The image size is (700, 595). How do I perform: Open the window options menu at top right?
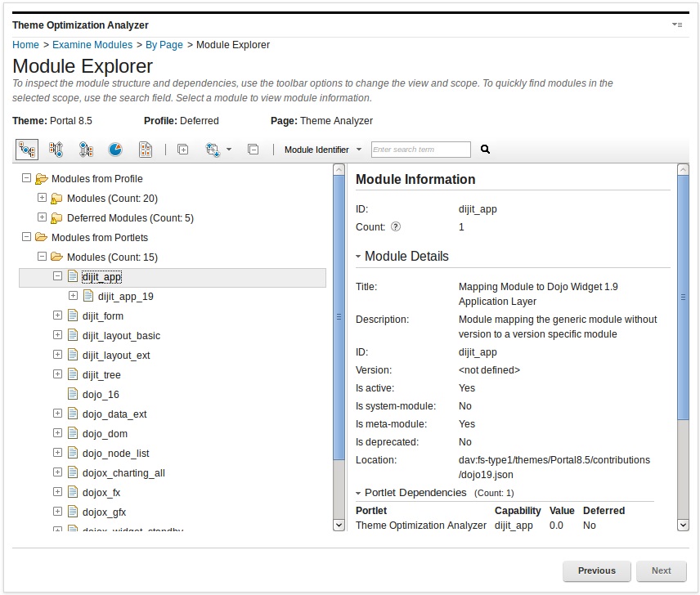tap(677, 25)
